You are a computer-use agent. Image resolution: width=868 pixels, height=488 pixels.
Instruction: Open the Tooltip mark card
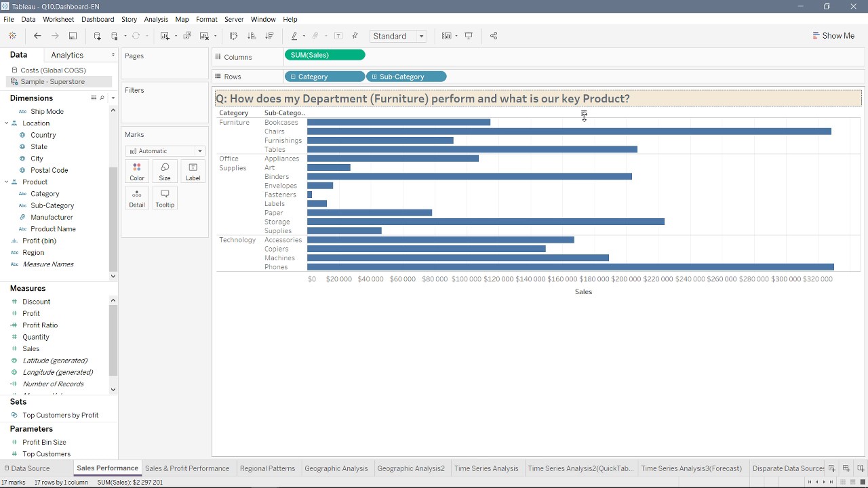165,199
